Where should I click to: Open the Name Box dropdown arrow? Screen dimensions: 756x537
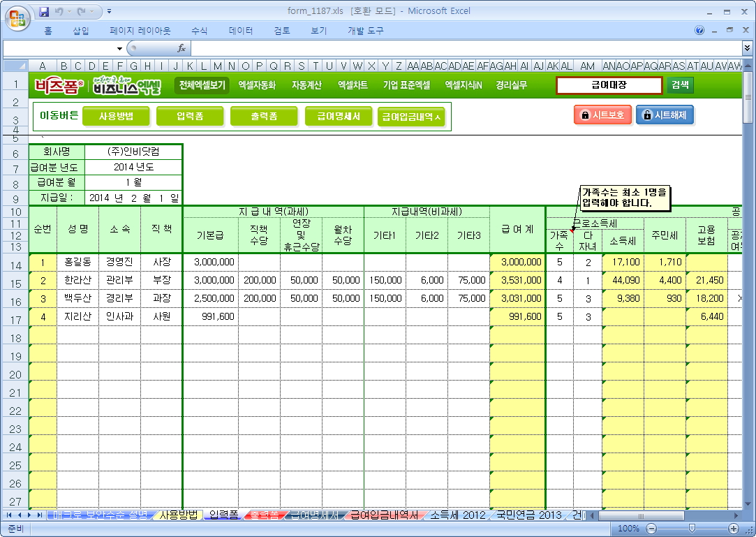119,48
